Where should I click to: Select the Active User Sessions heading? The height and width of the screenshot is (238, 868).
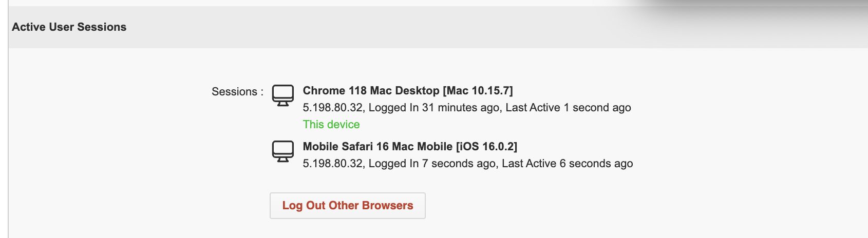(69, 27)
